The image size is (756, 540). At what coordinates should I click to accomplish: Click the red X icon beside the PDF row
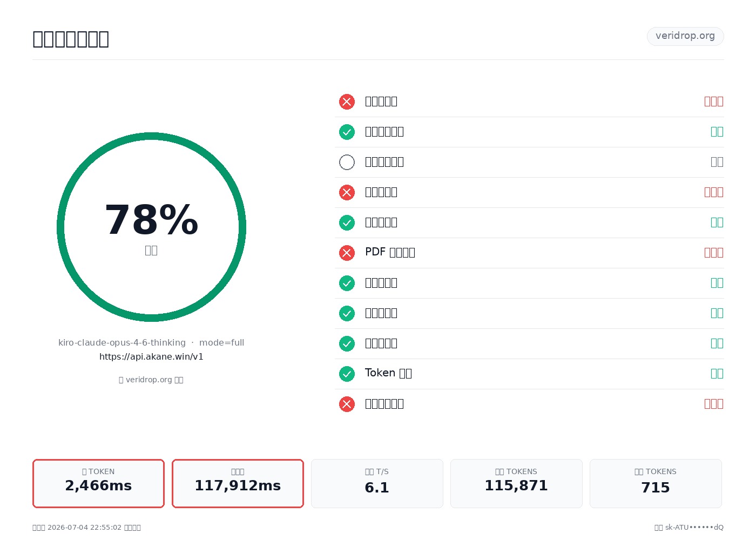pyautogui.click(x=347, y=253)
